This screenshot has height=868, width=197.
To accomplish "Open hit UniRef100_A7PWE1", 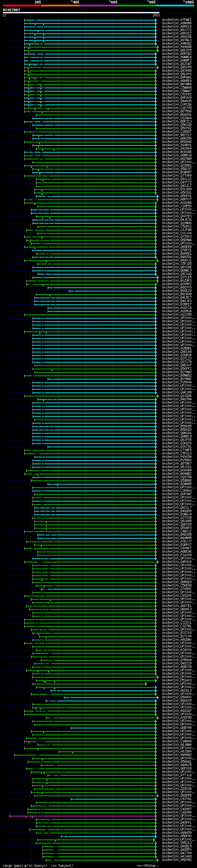I will (x=176, y=20).
